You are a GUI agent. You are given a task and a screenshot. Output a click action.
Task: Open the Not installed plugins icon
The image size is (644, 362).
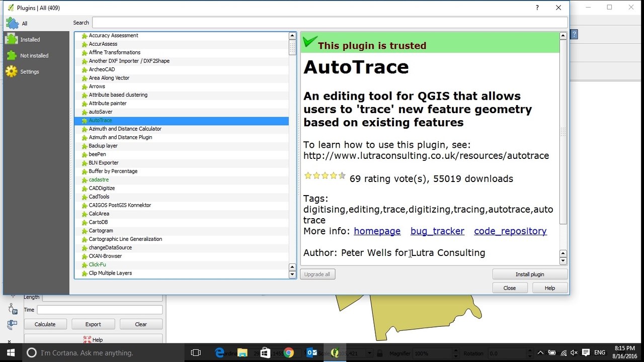pos(12,55)
